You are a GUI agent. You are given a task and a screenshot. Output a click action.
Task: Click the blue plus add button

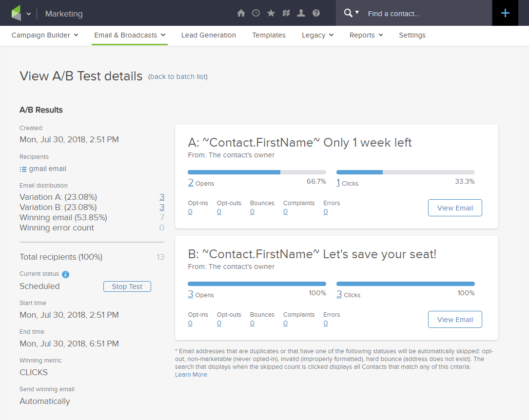coord(505,13)
